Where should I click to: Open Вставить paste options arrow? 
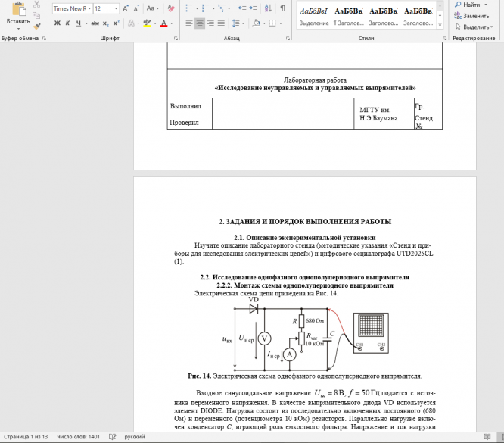18,29
